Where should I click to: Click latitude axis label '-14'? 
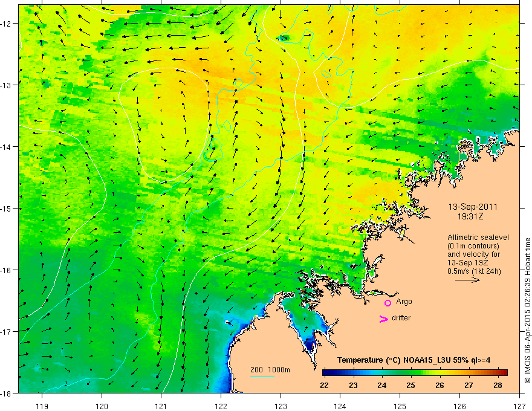click(x=6, y=147)
